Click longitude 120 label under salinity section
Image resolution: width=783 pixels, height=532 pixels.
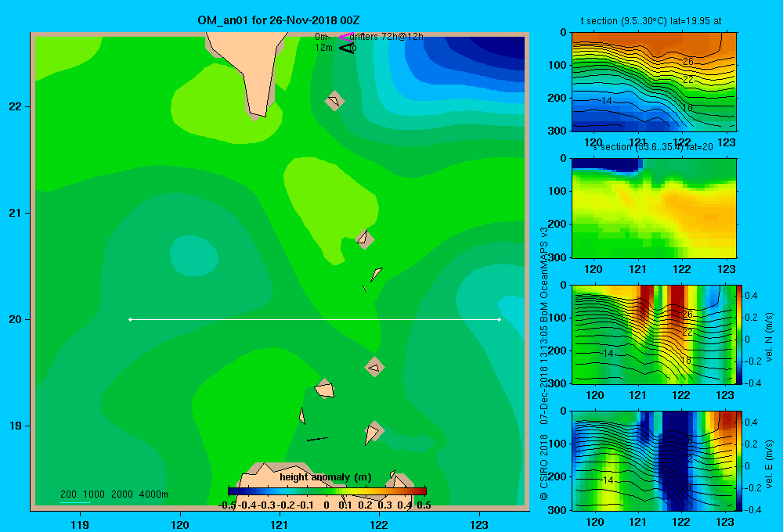[594, 269]
